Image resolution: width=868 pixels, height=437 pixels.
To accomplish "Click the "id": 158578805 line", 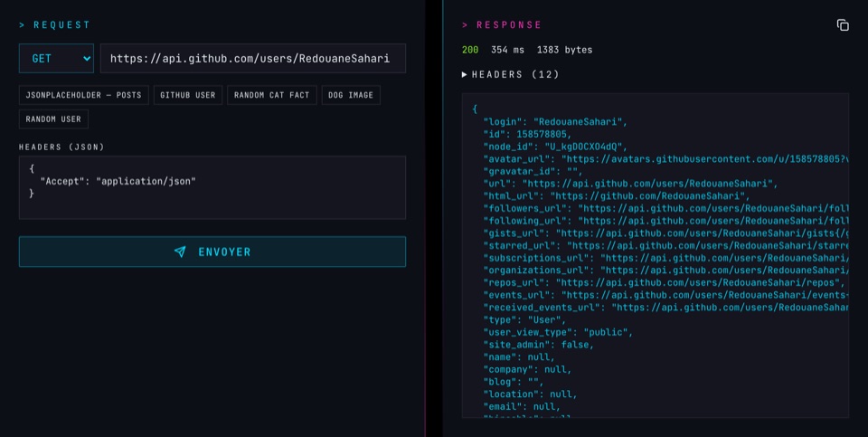I will pyautogui.click(x=527, y=134).
